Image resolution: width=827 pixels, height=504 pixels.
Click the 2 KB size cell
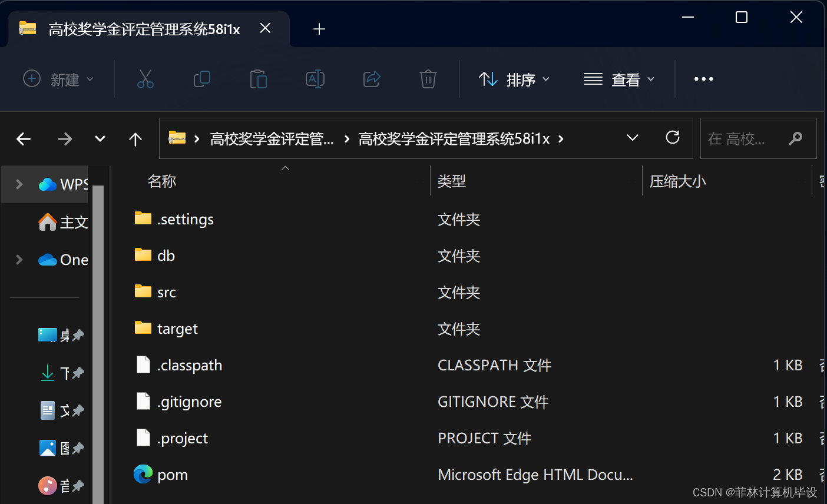(788, 475)
